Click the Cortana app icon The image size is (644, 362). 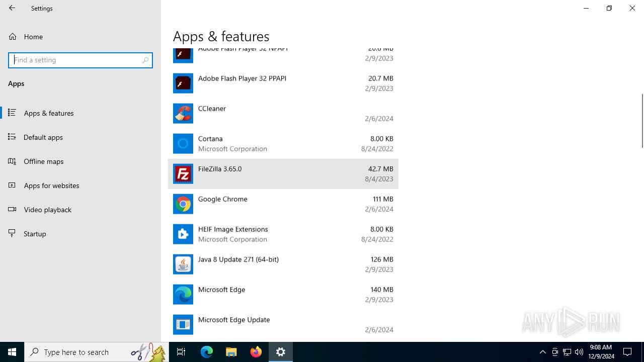tap(183, 144)
